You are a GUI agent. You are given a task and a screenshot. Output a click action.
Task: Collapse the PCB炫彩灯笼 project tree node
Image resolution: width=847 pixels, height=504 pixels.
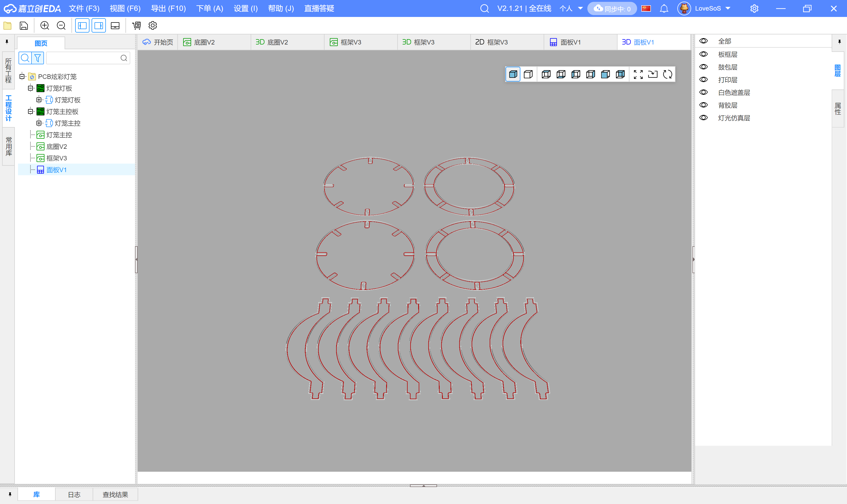coord(22,76)
